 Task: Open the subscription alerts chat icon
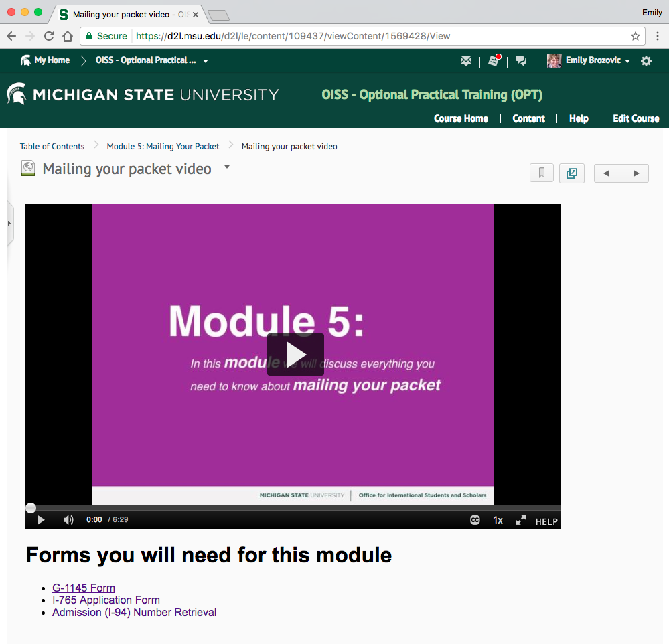coord(521,61)
